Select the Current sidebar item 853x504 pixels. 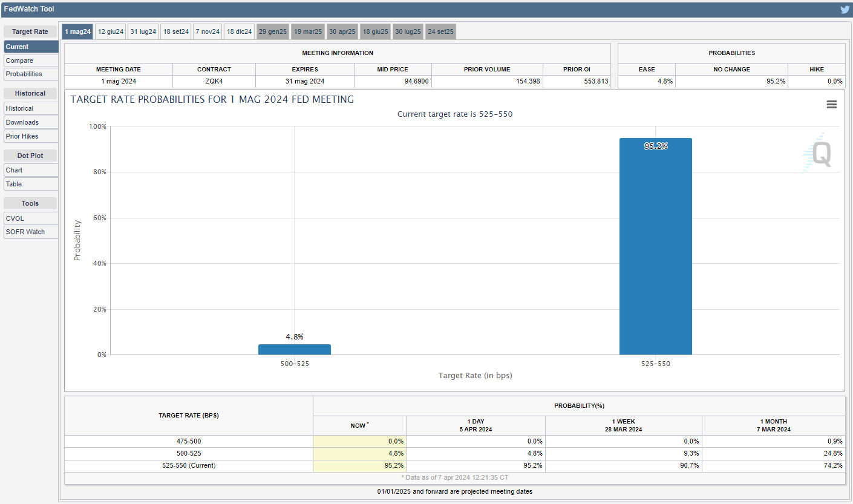(31, 47)
